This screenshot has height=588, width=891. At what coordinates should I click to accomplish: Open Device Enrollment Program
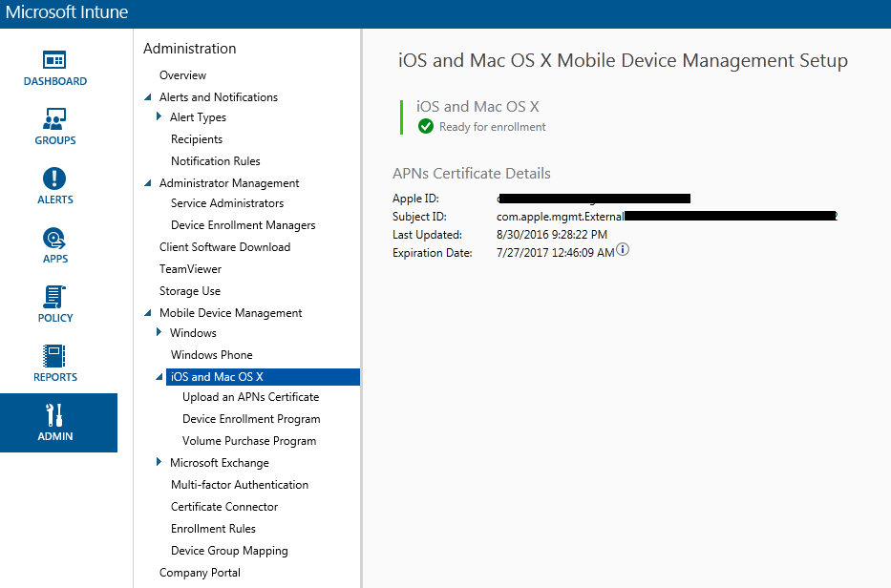pyautogui.click(x=251, y=419)
